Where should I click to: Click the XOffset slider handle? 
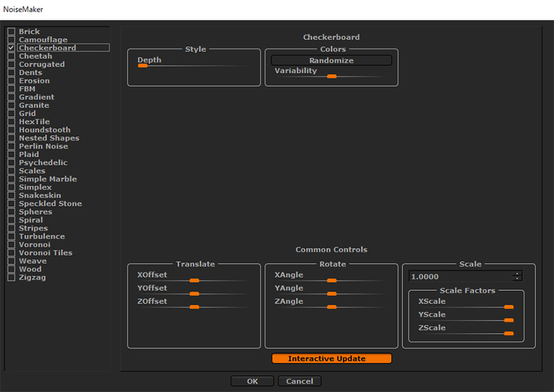(x=194, y=280)
